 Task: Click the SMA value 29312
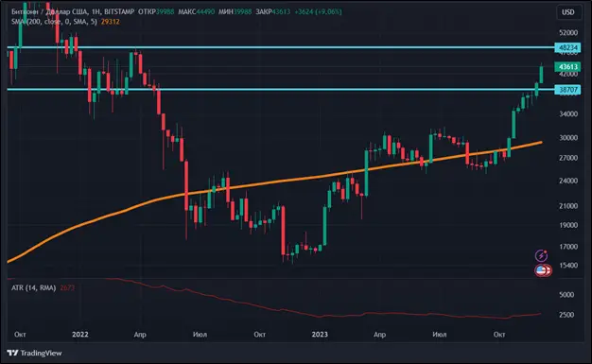coord(111,22)
